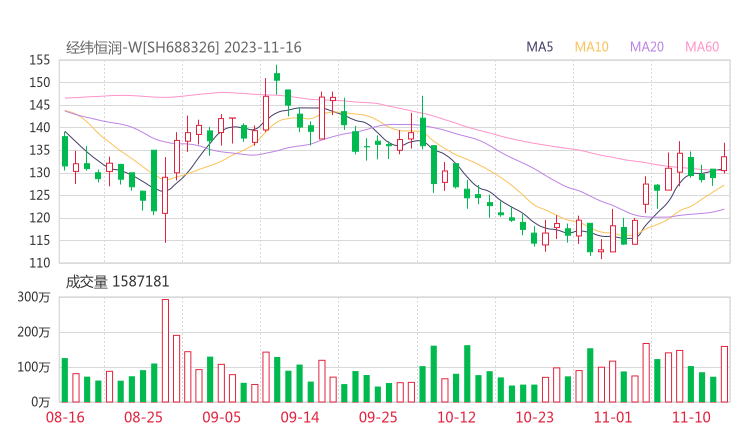Click the last red volume bar on the right

(724, 374)
